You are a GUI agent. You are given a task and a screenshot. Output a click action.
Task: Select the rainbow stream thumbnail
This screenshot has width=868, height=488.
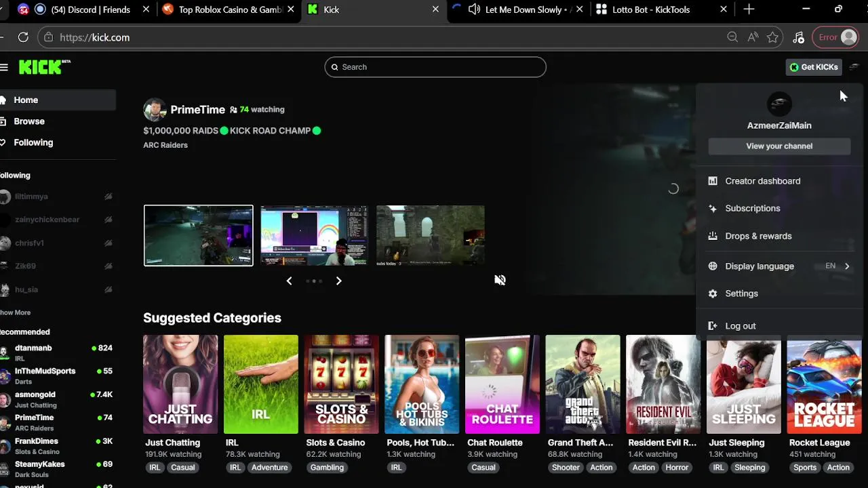(x=314, y=235)
